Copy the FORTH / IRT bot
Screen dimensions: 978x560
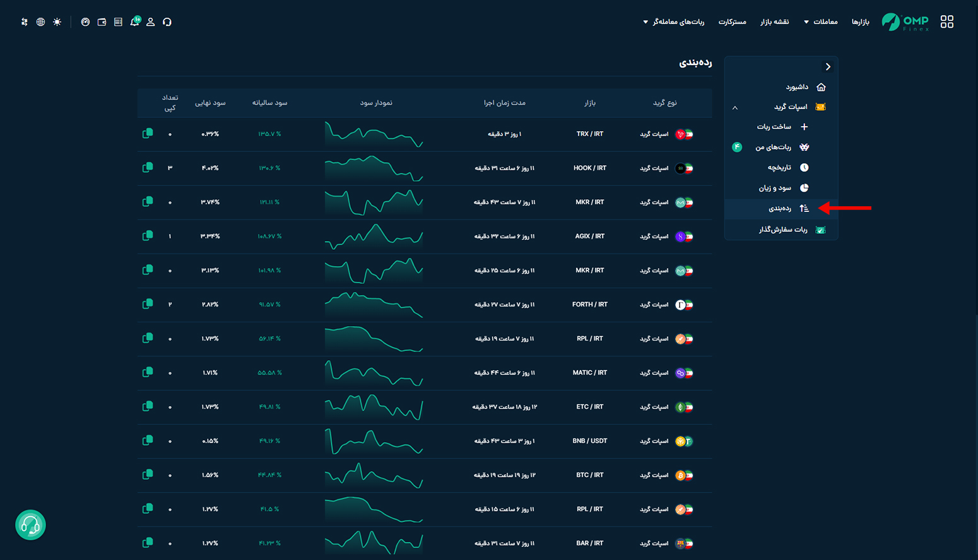[148, 304]
